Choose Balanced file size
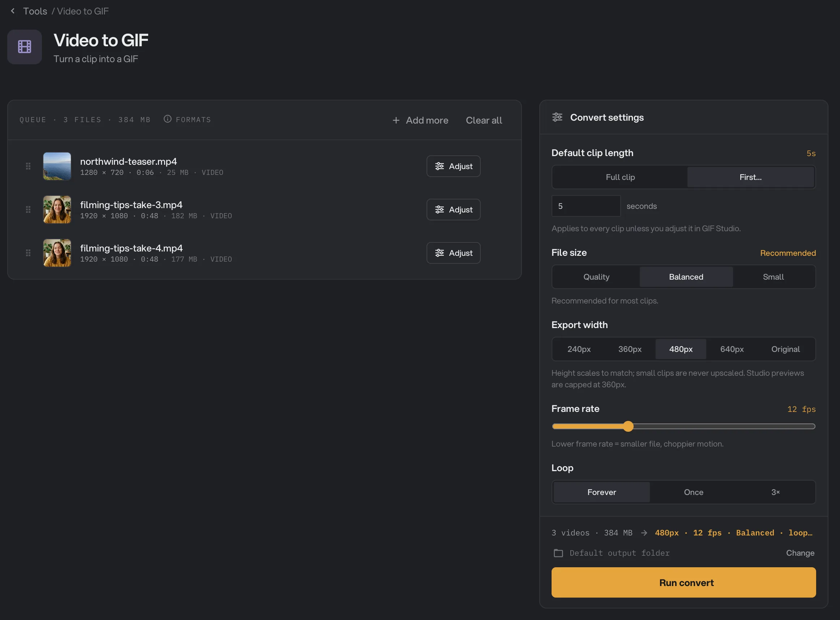Screen dimensions: 840x620 pos(686,277)
